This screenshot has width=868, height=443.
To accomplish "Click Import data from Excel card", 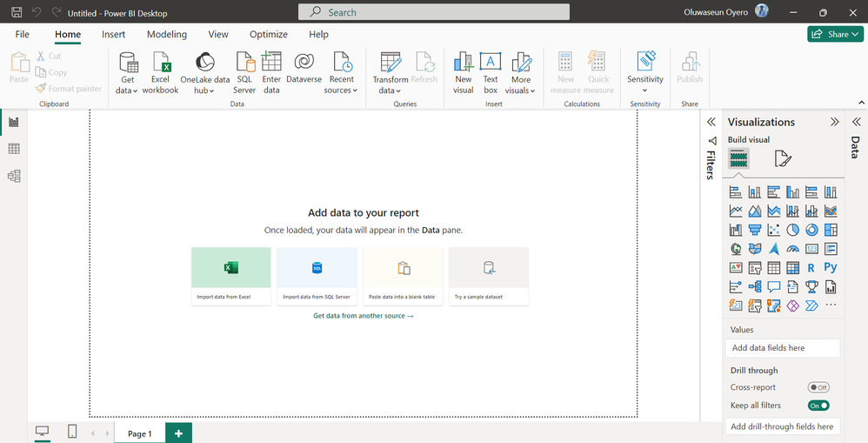I will (230, 276).
